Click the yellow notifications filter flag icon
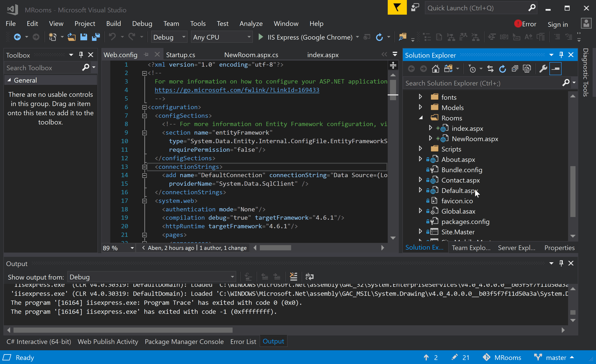 tap(397, 7)
